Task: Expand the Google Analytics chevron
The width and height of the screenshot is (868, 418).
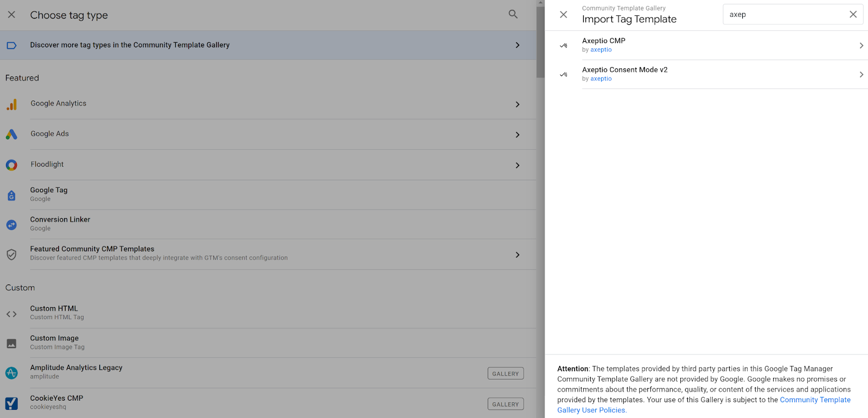Action: click(x=518, y=104)
